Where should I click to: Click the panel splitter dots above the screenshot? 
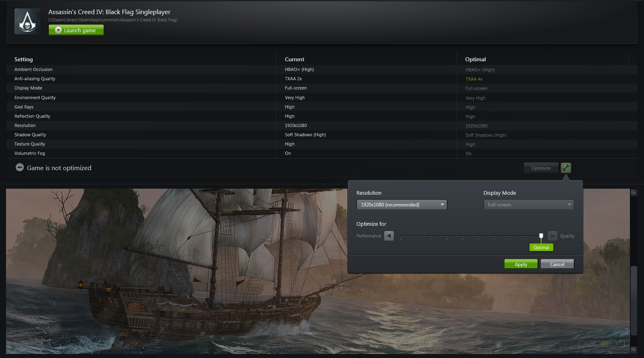pyautogui.click(x=322, y=184)
